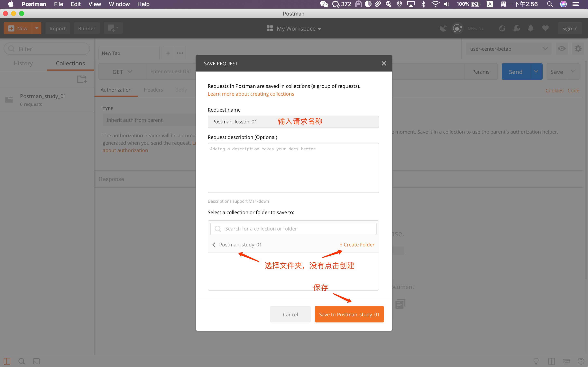The image size is (588, 367).
Task: Click the help question mark icon
Action: click(x=581, y=361)
